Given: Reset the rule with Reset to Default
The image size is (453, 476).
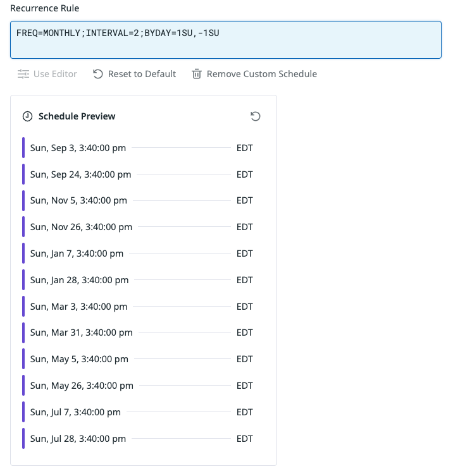Looking at the screenshot, I should pos(135,74).
